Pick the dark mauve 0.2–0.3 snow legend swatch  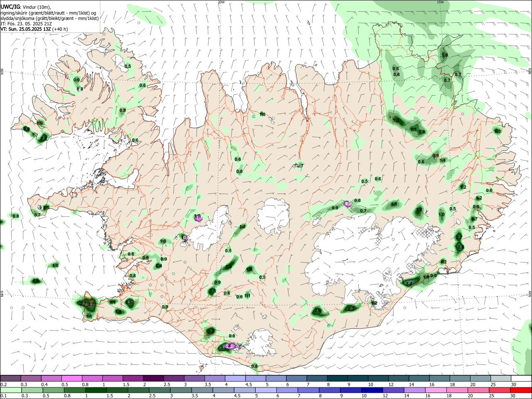click(10, 379)
